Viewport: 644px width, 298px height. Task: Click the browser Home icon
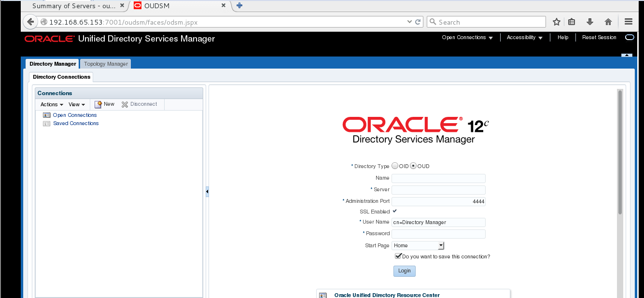(x=608, y=22)
